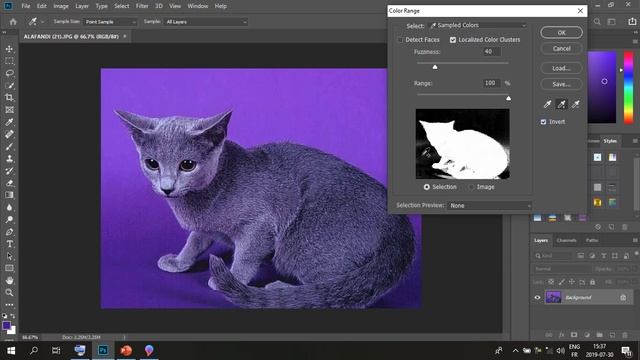Open the Selection Preview dropdown
The height and width of the screenshot is (360, 640).
coord(489,206)
